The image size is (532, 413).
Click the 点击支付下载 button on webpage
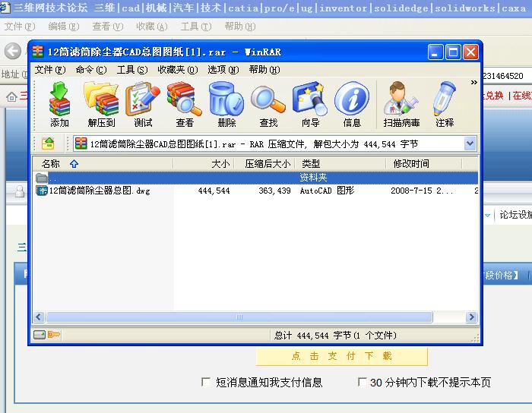[342, 356]
